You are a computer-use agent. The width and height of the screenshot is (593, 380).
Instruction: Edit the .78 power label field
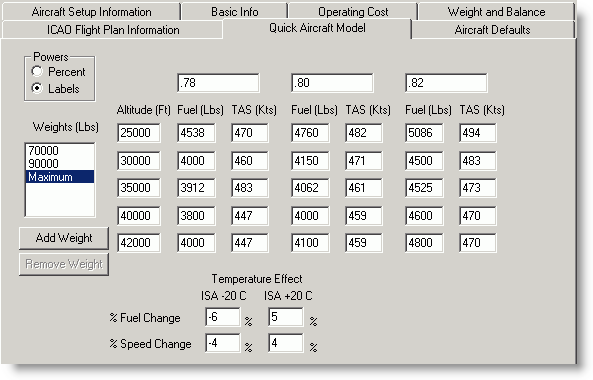[218, 83]
